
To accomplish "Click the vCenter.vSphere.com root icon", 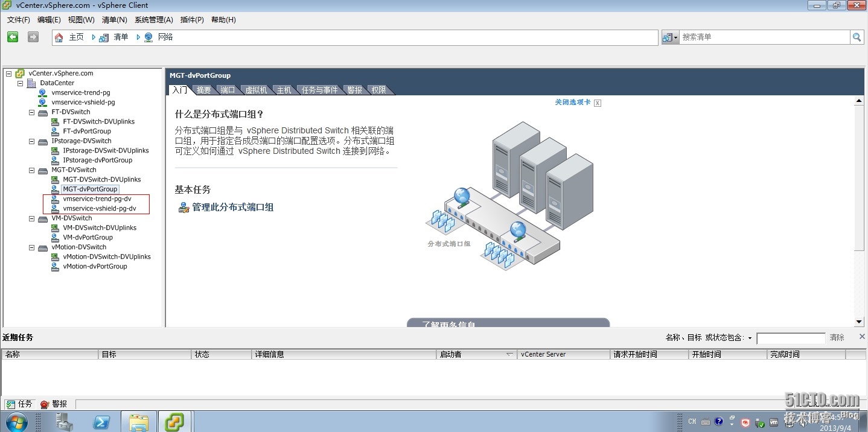I will click(x=20, y=74).
